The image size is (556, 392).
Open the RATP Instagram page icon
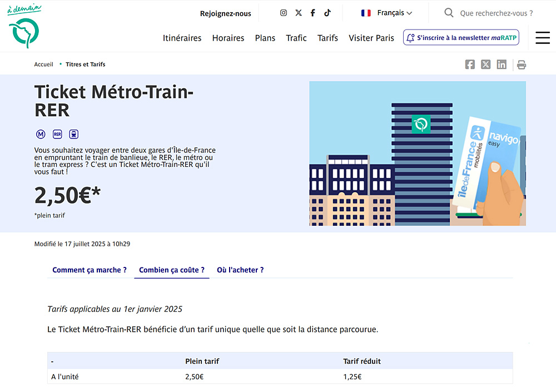[x=284, y=13]
